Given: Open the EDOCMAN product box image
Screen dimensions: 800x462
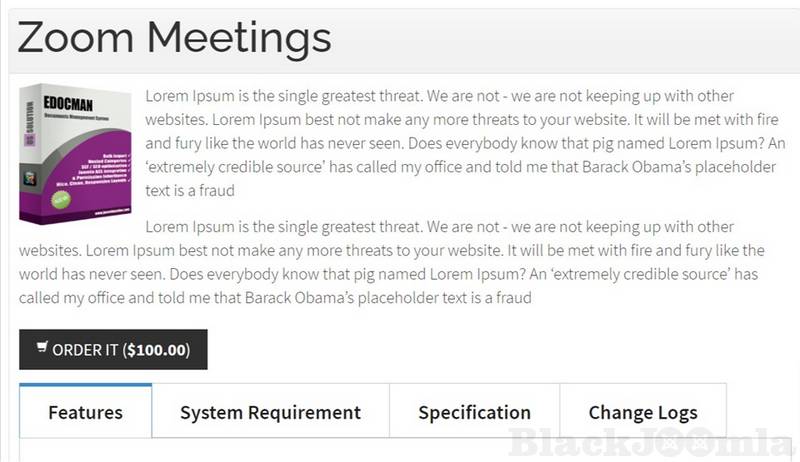Looking at the screenshot, I should (x=76, y=151).
